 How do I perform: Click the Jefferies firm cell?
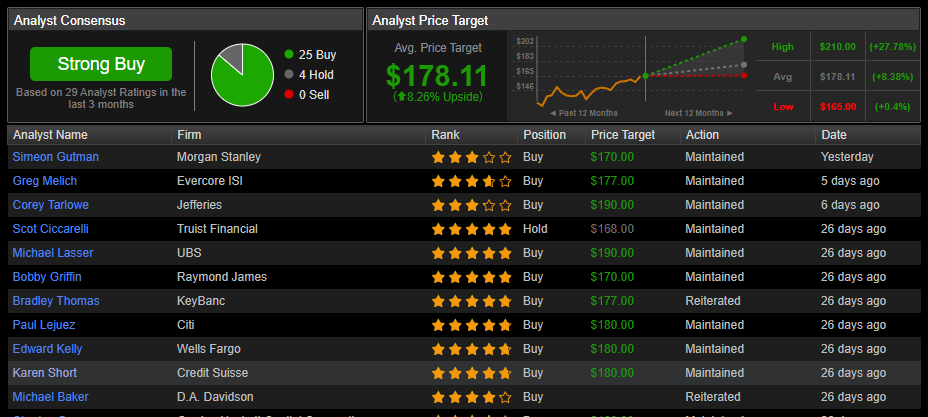pyautogui.click(x=199, y=205)
